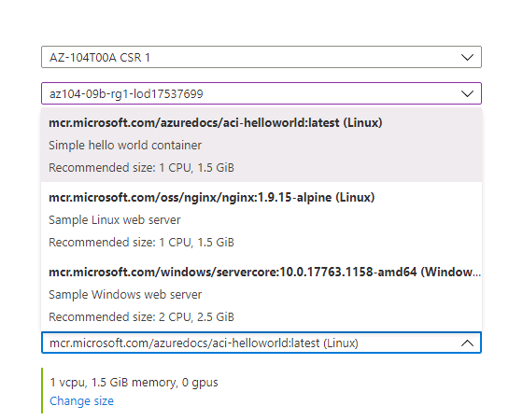Choose the nginx:1.9.15-alpine (Linux) image option
Viewport: 523px width, 420px height.
(x=261, y=219)
